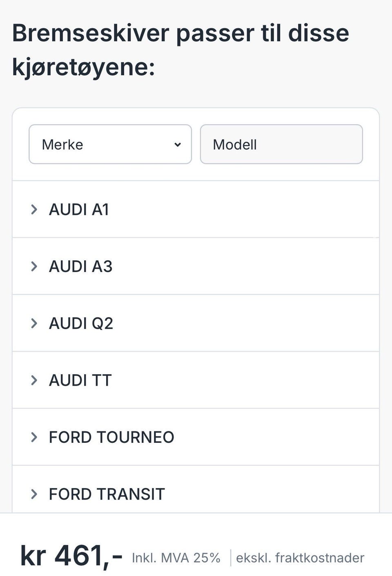This screenshot has height=576, width=392.
Task: Click the kr 461,- price text
Action: [71, 556]
